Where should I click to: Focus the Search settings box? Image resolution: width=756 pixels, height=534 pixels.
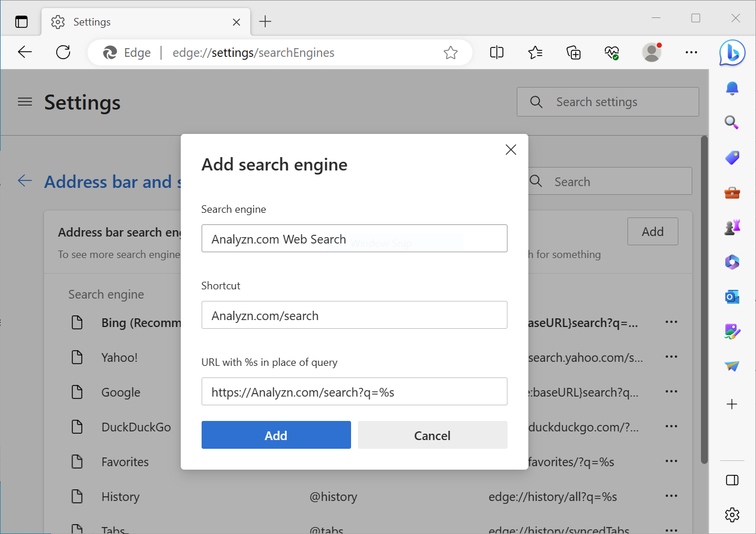[608, 102]
